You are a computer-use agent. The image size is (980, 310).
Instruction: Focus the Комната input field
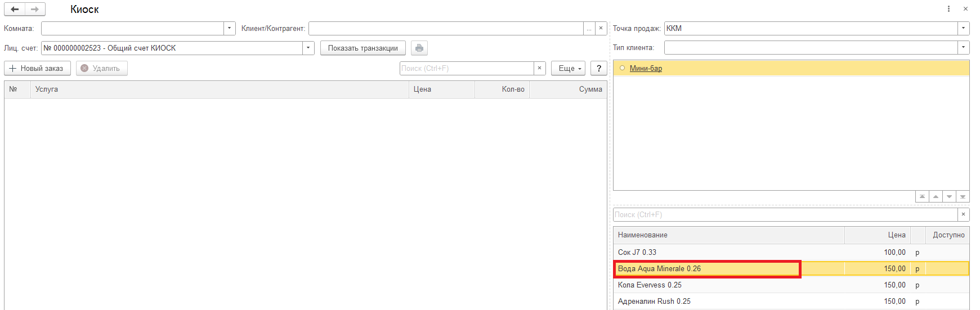coord(132,28)
